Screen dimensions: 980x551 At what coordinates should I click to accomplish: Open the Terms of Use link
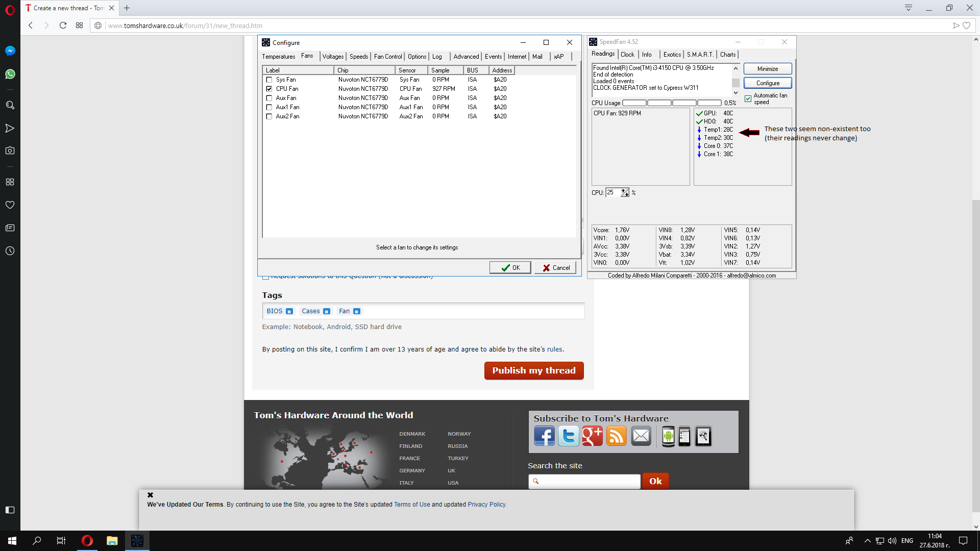click(x=411, y=505)
